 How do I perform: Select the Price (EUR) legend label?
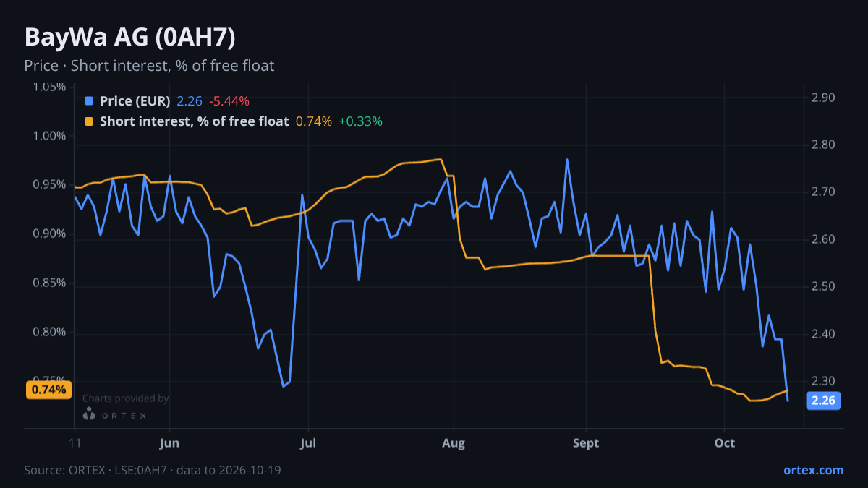click(x=135, y=101)
